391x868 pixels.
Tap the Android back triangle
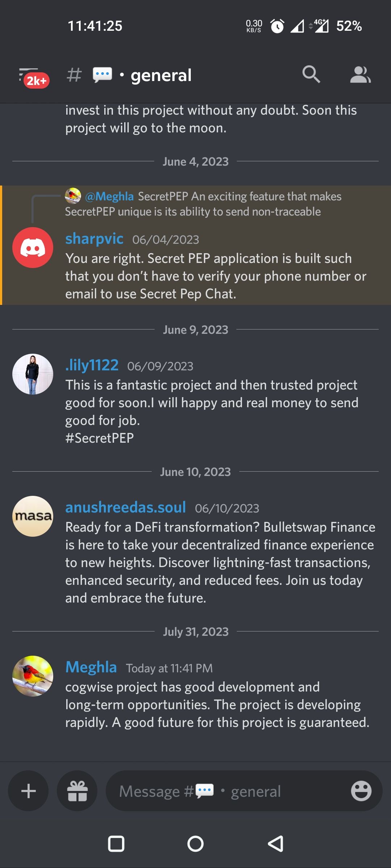pos(276,844)
